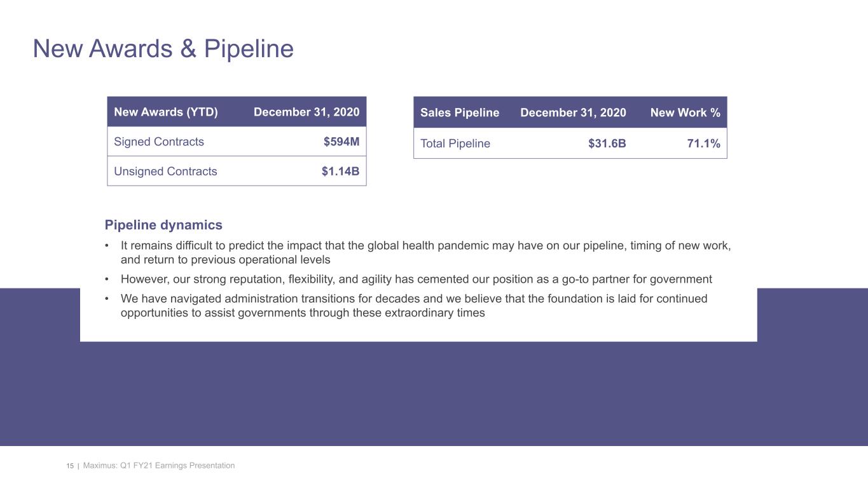Click the bullet about navigating administration transitions

[x=413, y=306]
